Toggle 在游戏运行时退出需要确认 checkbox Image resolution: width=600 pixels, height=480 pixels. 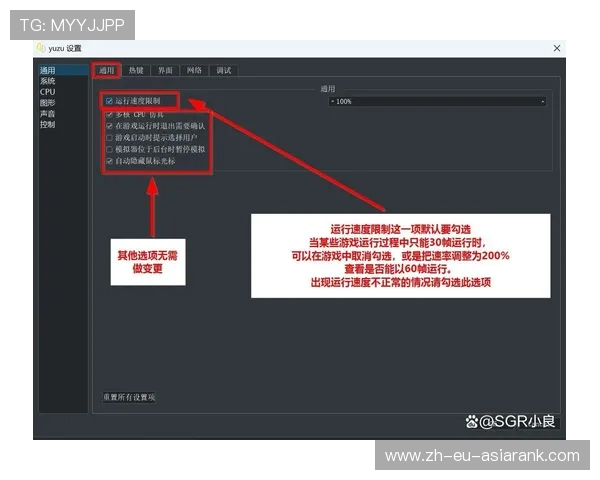[109, 126]
